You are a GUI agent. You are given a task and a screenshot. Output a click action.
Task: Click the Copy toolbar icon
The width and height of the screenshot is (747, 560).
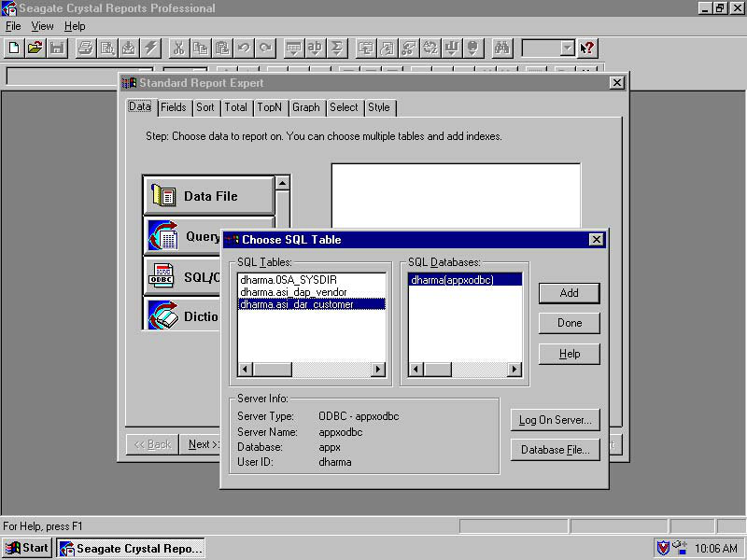pyautogui.click(x=201, y=49)
